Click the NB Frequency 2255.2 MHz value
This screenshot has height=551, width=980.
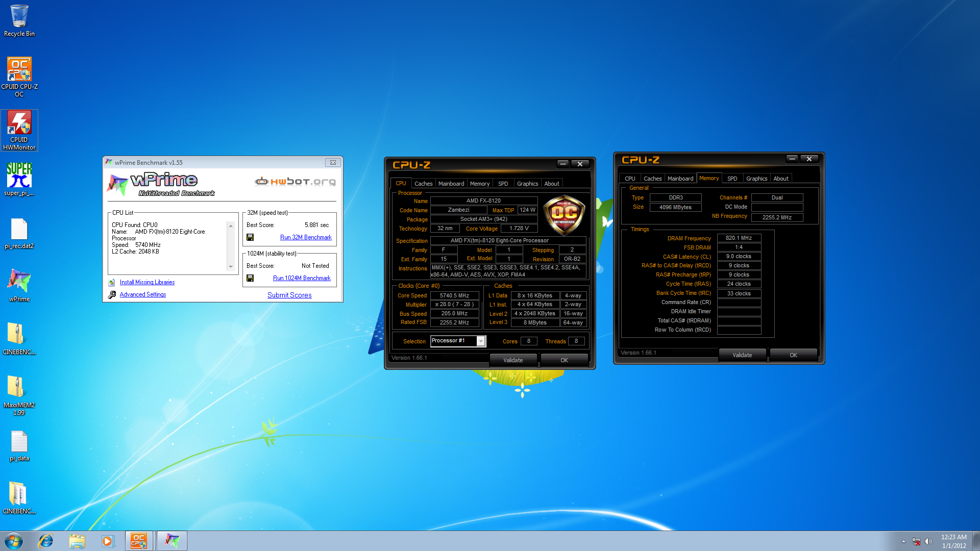777,217
